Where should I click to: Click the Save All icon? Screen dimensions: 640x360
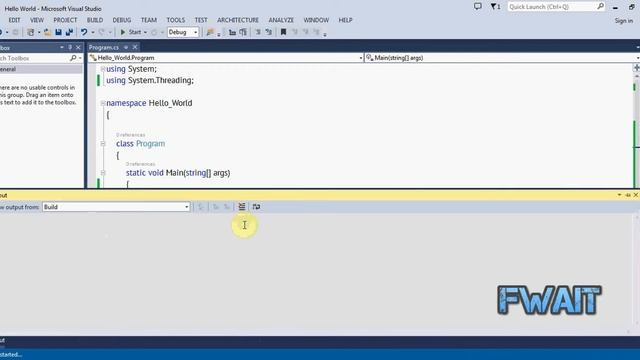pyautogui.click(x=69, y=32)
